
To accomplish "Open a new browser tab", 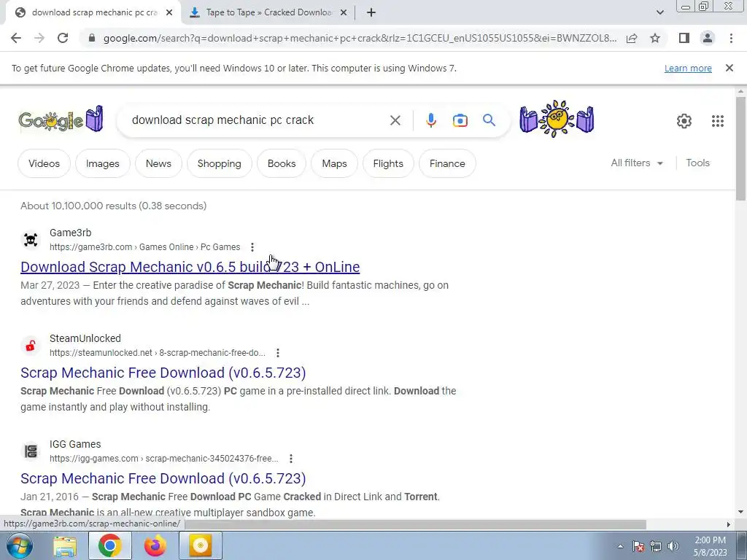I will click(371, 13).
